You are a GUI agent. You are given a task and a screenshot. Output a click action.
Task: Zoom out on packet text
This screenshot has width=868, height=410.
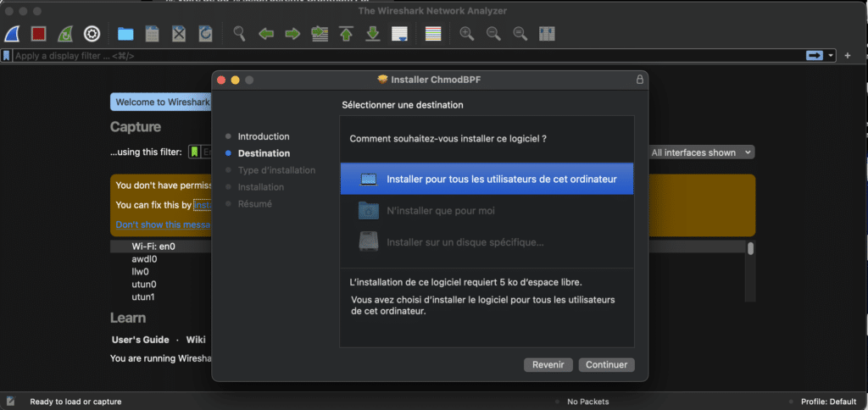click(x=493, y=34)
